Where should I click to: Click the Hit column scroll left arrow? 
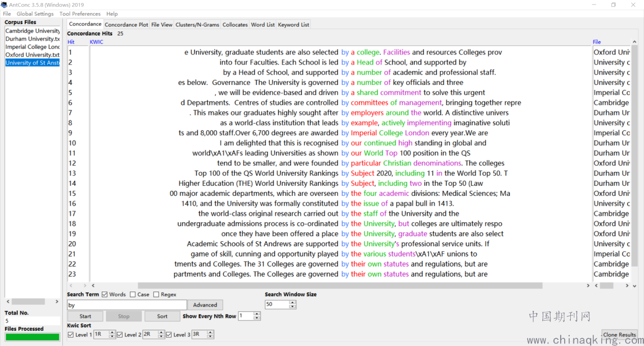[71, 286]
